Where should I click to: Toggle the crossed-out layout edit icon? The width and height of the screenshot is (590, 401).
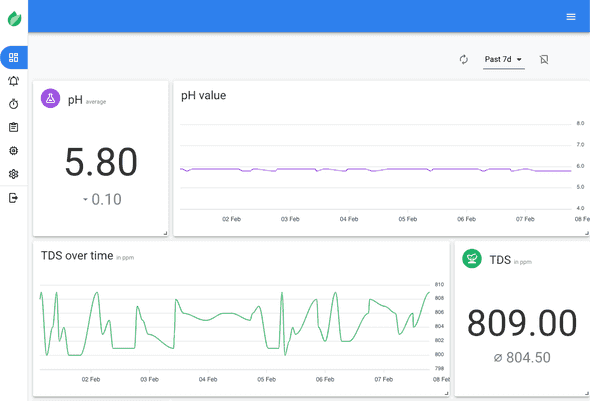(544, 59)
